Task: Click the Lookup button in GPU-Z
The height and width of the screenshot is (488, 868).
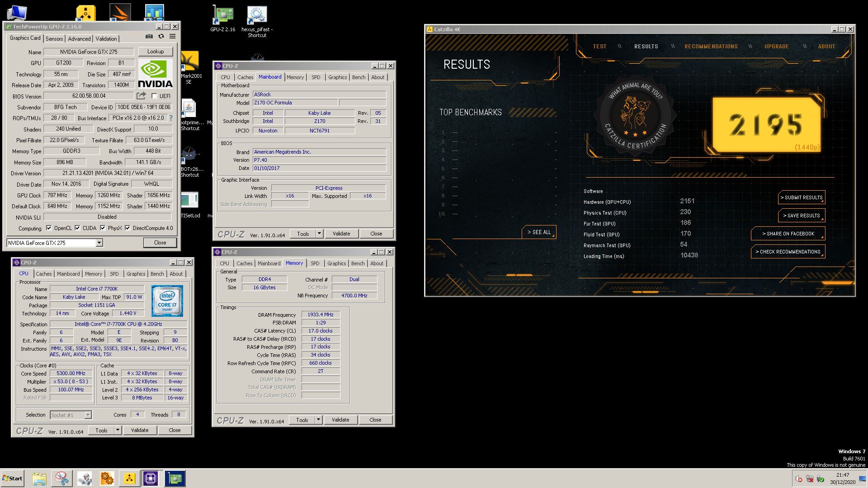Action: pyautogui.click(x=156, y=52)
